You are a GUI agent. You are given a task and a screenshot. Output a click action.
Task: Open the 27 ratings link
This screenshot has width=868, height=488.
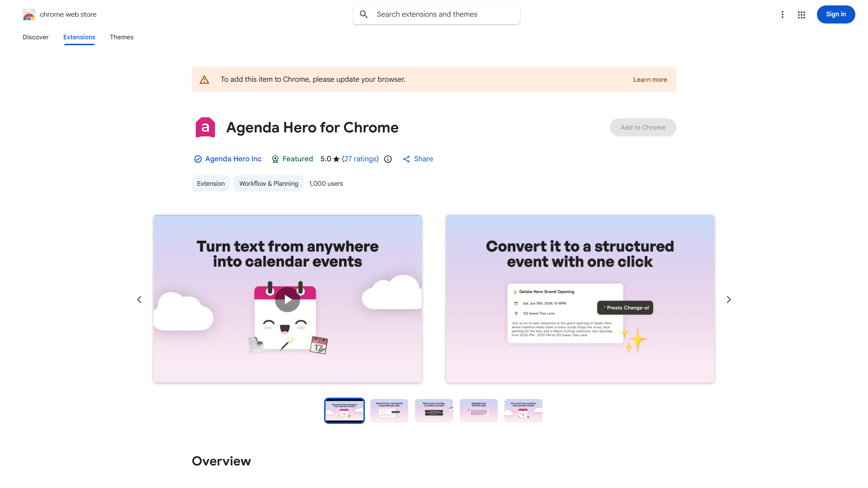[x=360, y=159]
